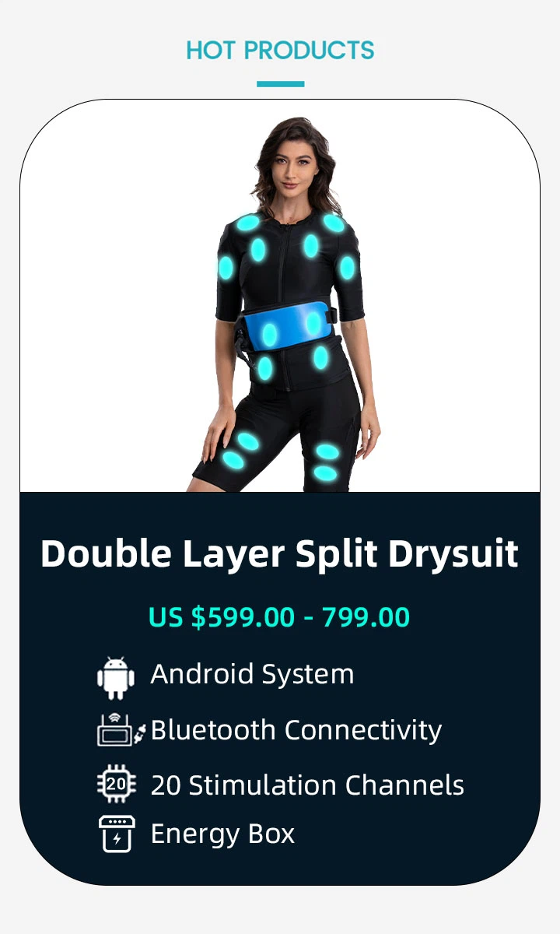Viewport: 560px width, 934px height.
Task: Open the Double Layer Split Drysuit title
Action: 279,553
